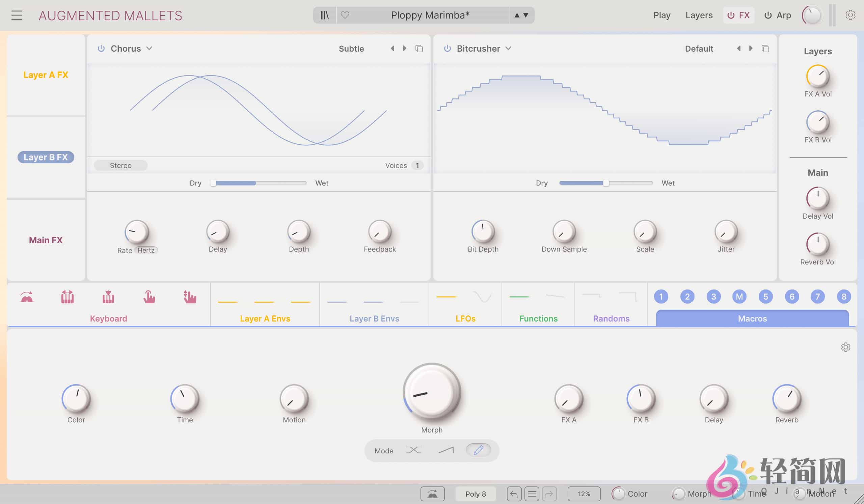864x504 pixels.
Task: Click the undo arrow in the bottom bar
Action: (514, 494)
